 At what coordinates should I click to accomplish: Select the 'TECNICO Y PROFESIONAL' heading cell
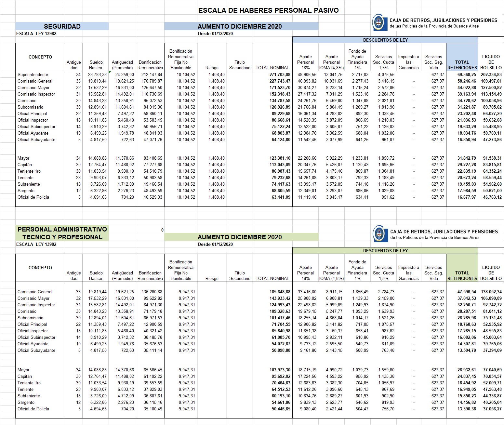pyautogui.click(x=62, y=237)
